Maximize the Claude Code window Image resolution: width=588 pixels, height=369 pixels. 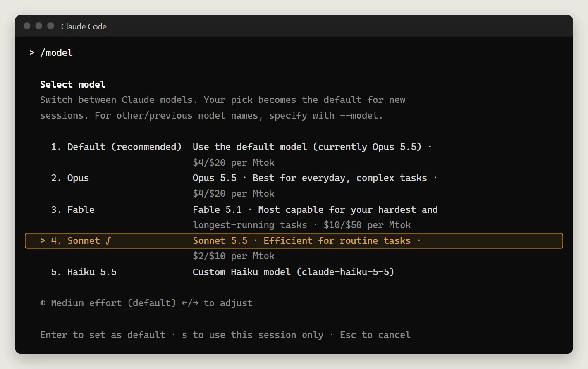click(x=50, y=26)
